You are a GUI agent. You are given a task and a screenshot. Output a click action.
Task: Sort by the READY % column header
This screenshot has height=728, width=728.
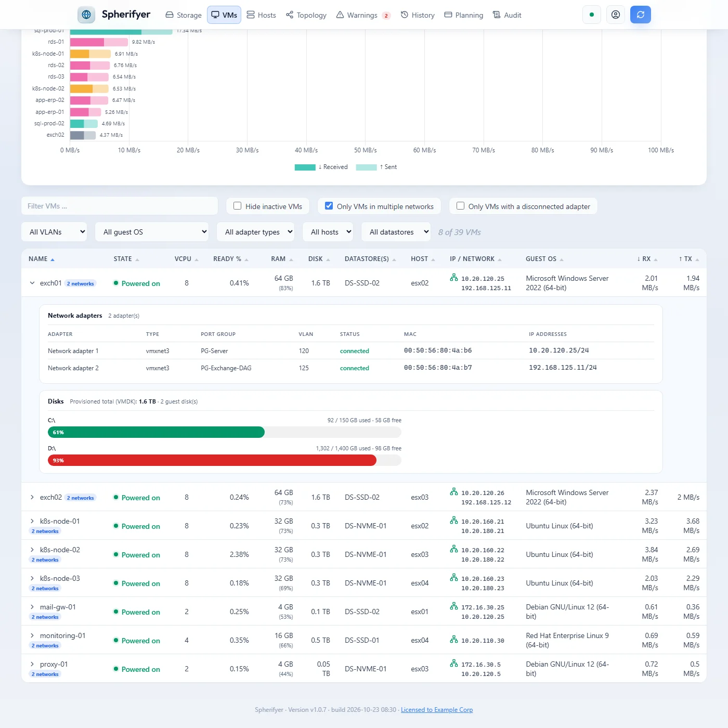coord(230,259)
